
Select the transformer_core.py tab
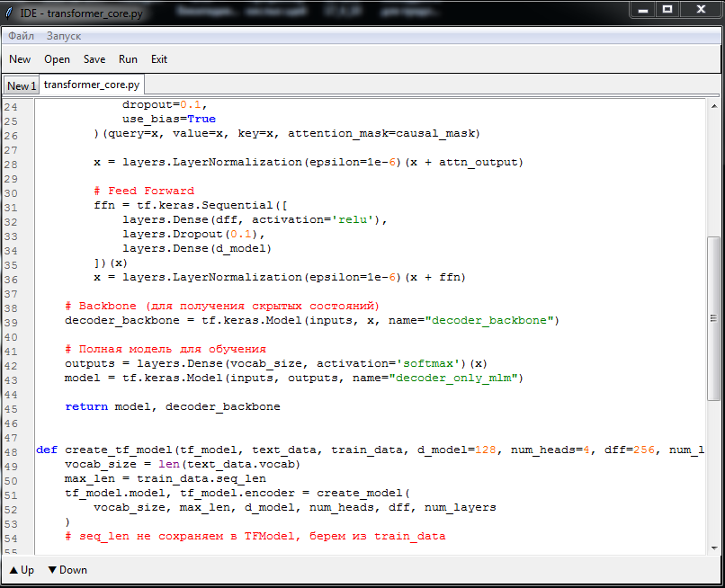tap(92, 85)
